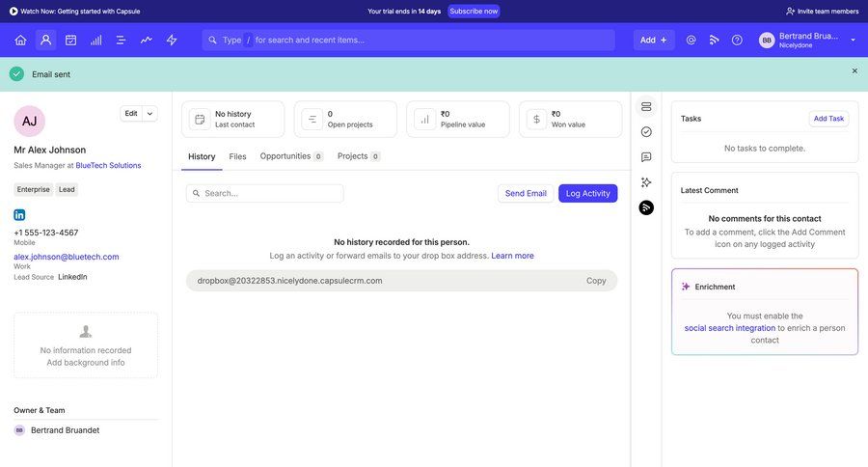Click Invite team members
This screenshot has width=868, height=467.
823,11
